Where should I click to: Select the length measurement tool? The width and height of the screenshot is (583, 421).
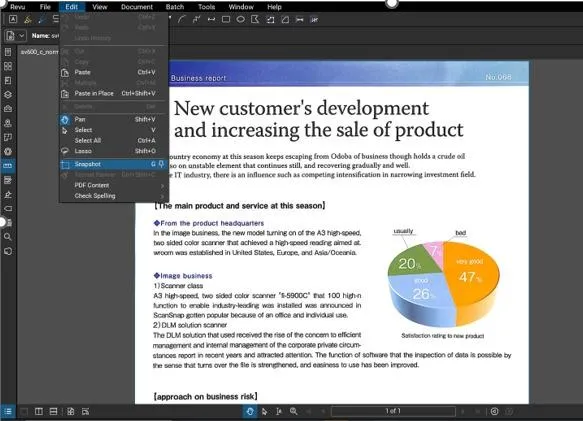point(300,20)
